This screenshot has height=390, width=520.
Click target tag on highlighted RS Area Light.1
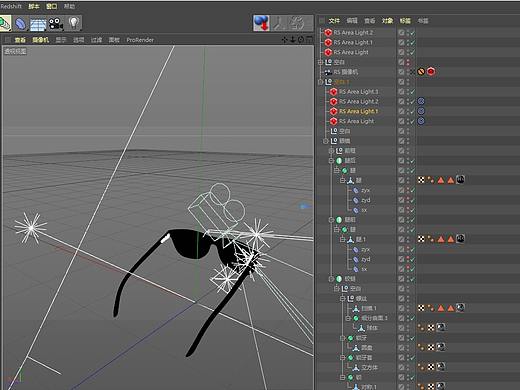pyautogui.click(x=421, y=111)
